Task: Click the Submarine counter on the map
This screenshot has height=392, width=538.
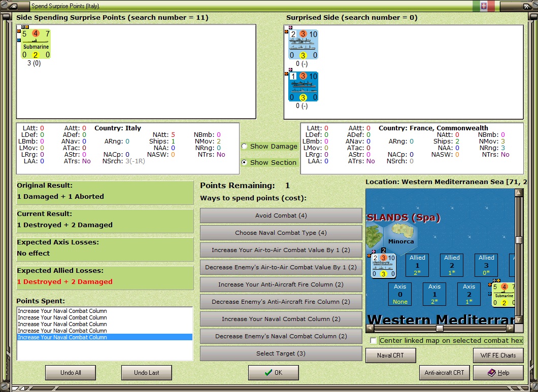Action: tap(503, 294)
